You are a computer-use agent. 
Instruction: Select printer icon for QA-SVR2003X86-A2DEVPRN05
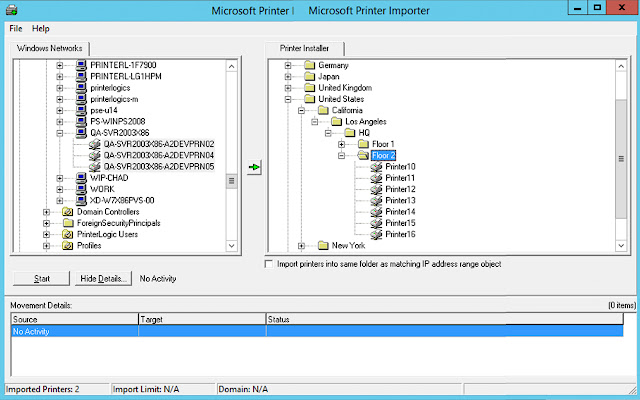[95, 167]
